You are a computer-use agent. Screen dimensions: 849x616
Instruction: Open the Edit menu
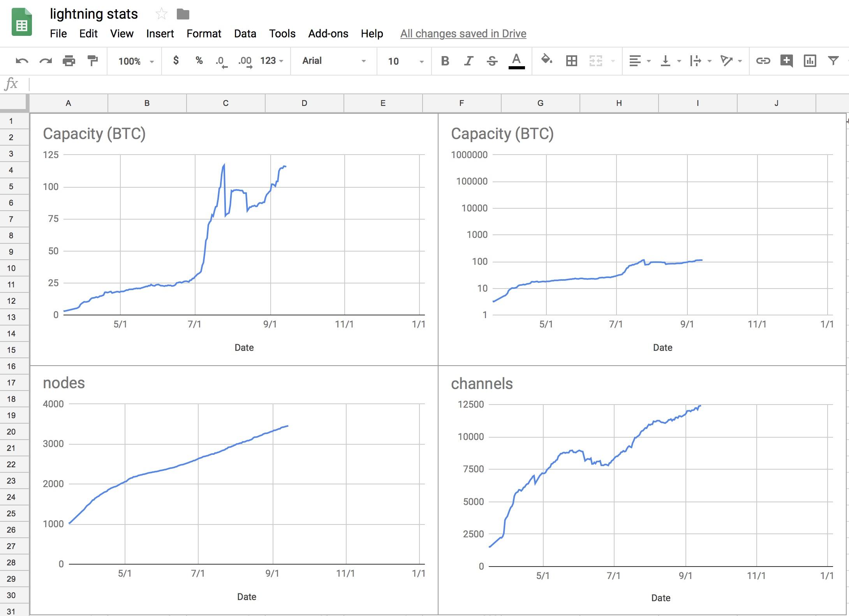click(88, 33)
